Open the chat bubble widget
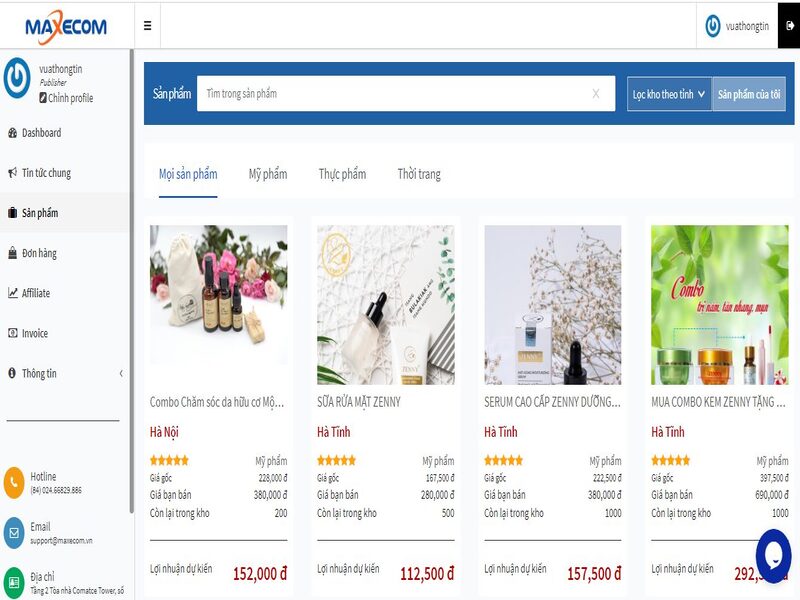The width and height of the screenshot is (800, 600). point(773,556)
